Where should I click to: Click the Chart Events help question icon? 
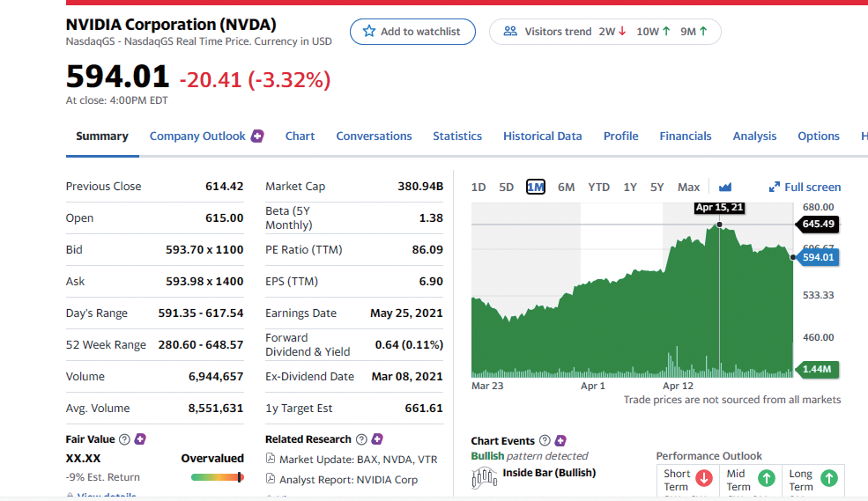(x=545, y=440)
